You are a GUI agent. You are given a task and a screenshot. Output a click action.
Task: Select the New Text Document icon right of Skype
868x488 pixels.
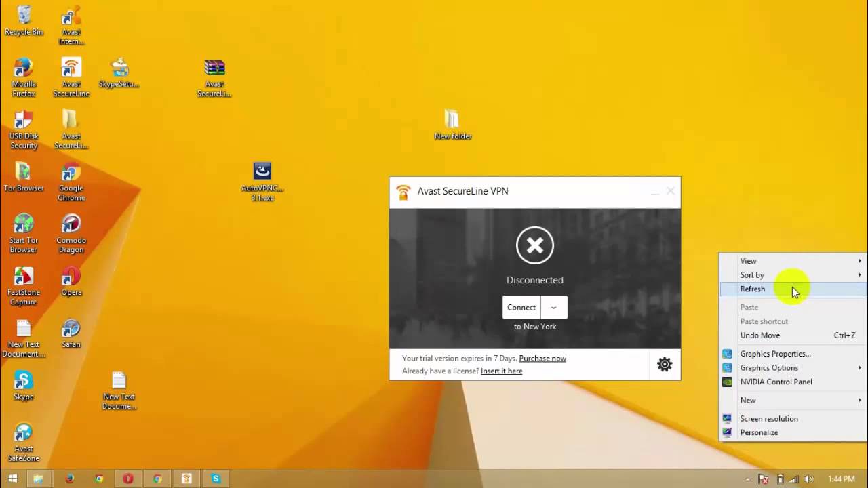pyautogui.click(x=119, y=390)
